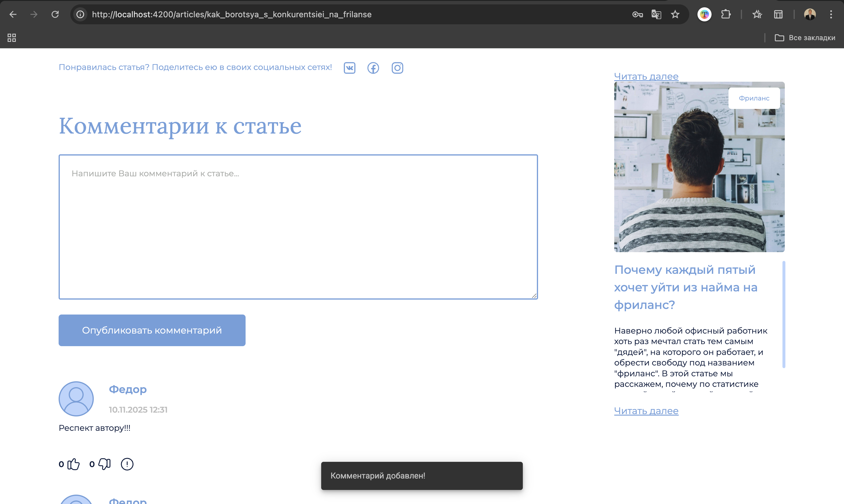
Task: Go forward in browser history
Action: point(34,14)
